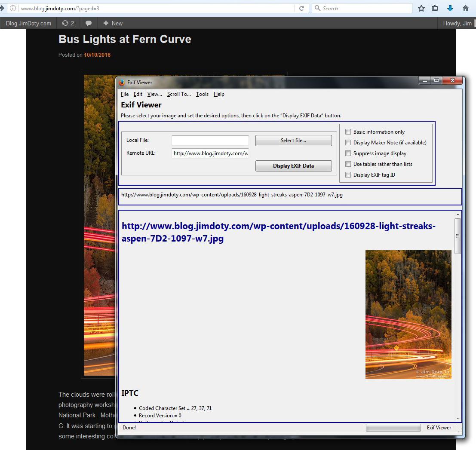Open the Help menu
The height and width of the screenshot is (450, 476).
tap(219, 94)
